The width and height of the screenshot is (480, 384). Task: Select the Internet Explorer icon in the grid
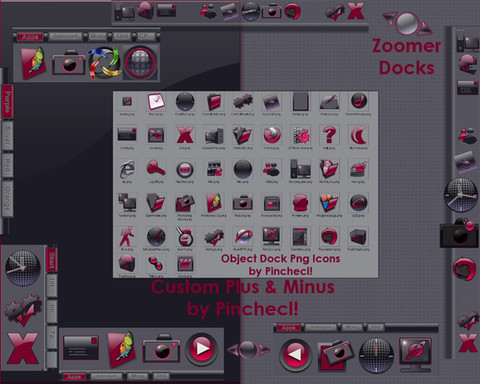tap(127, 169)
